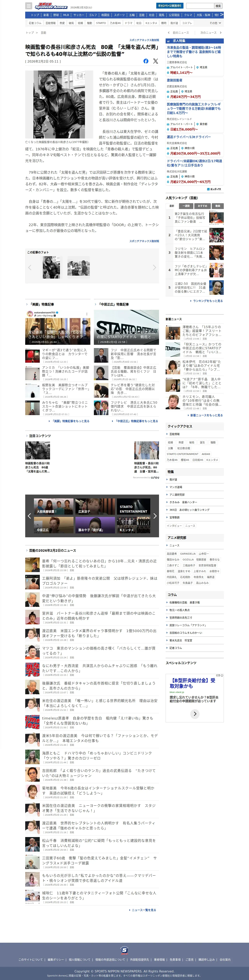Open 競馬 in the main navigation
The height and width of the screenshot is (980, 249).
(x=162, y=15)
